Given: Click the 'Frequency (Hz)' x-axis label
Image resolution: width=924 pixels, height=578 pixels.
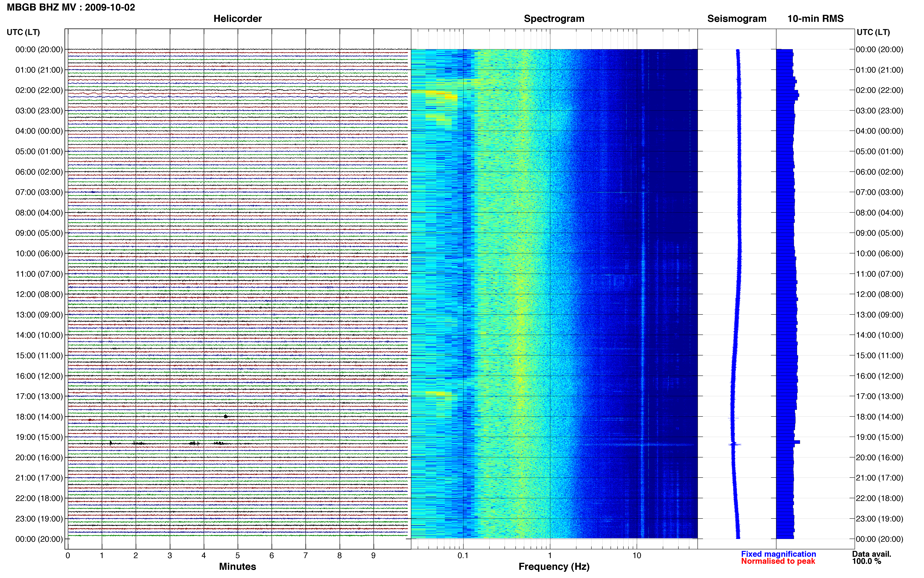Looking at the screenshot, I should 554,566.
